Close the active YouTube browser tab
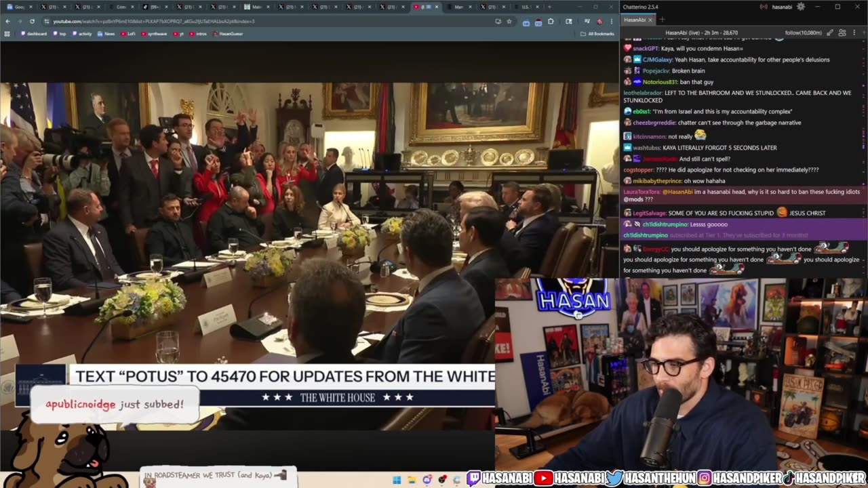 (437, 7)
